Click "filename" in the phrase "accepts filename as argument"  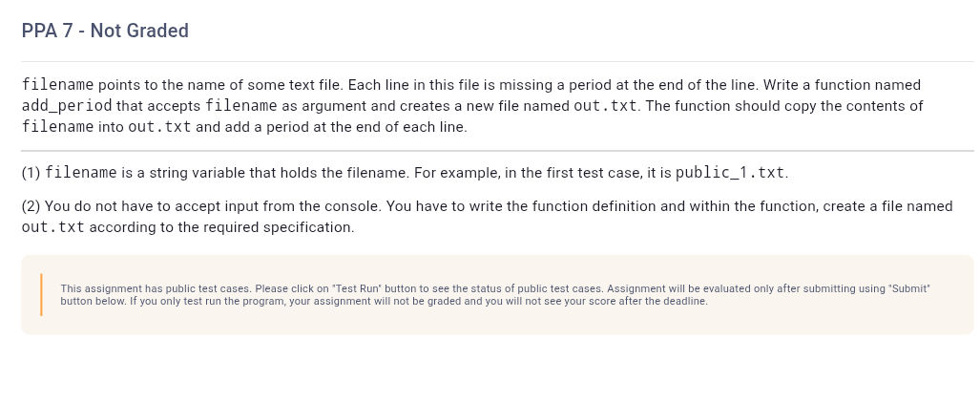(240, 106)
